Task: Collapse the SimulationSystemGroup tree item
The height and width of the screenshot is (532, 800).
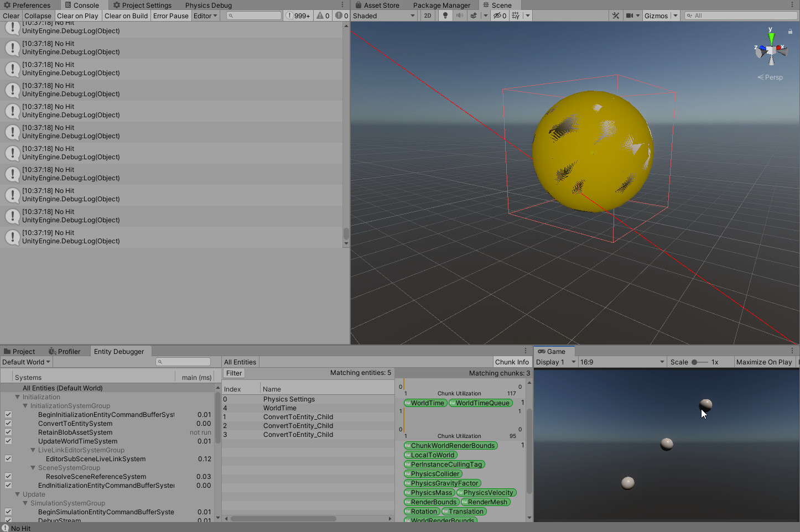Action: click(x=25, y=503)
